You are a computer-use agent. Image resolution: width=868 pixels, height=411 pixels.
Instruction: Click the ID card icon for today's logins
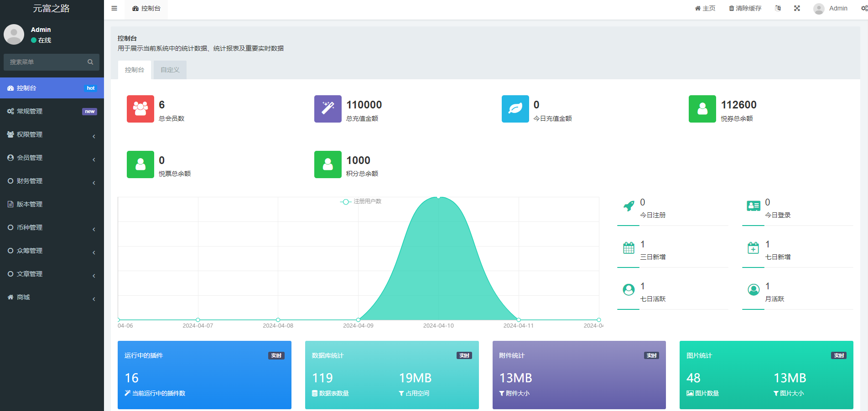(x=754, y=206)
